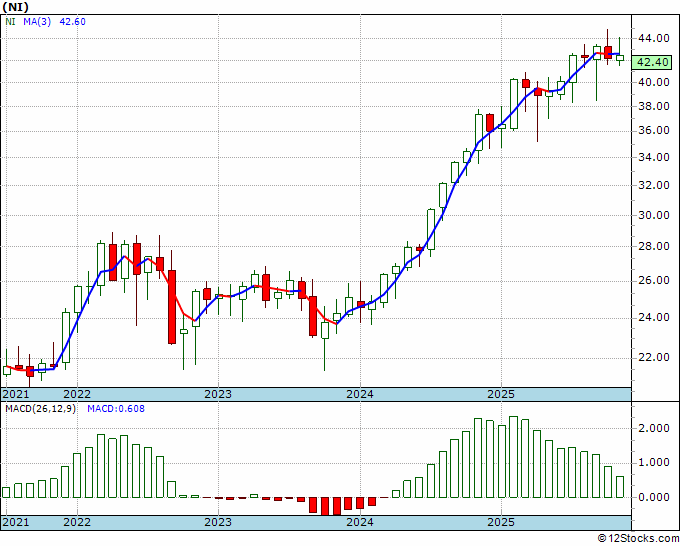Screen dimensions: 680x546
Task: Click the 2.000 MACD axis label
Action: point(653,428)
